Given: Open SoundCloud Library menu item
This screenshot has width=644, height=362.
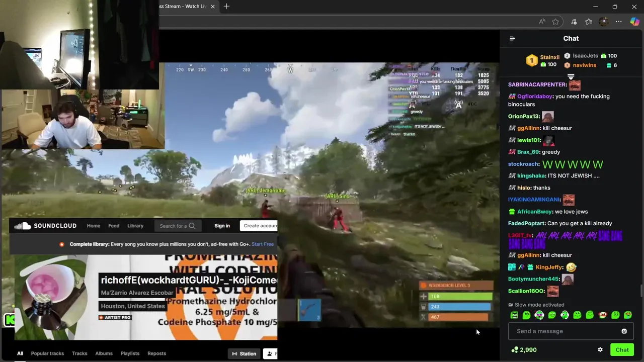Looking at the screenshot, I should [x=135, y=226].
